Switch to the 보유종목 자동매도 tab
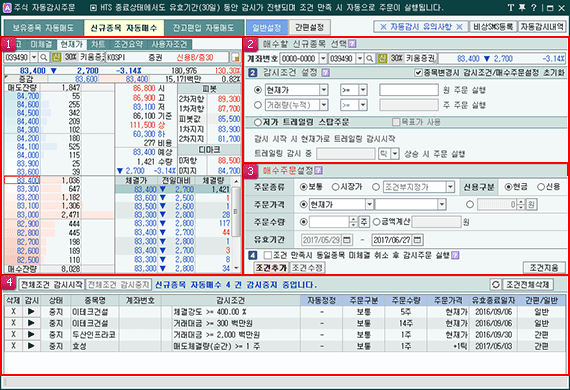570x390 pixels. click(x=44, y=28)
